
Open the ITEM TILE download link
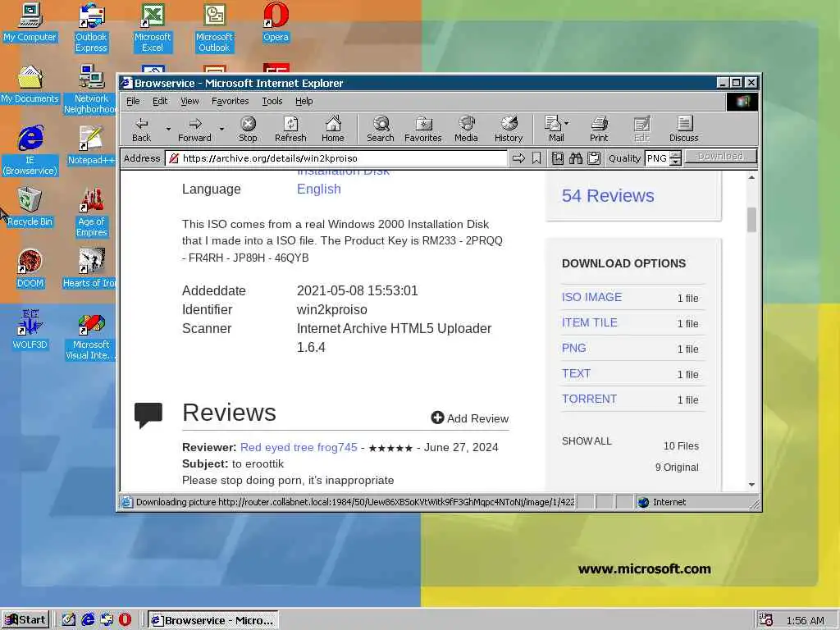(589, 322)
